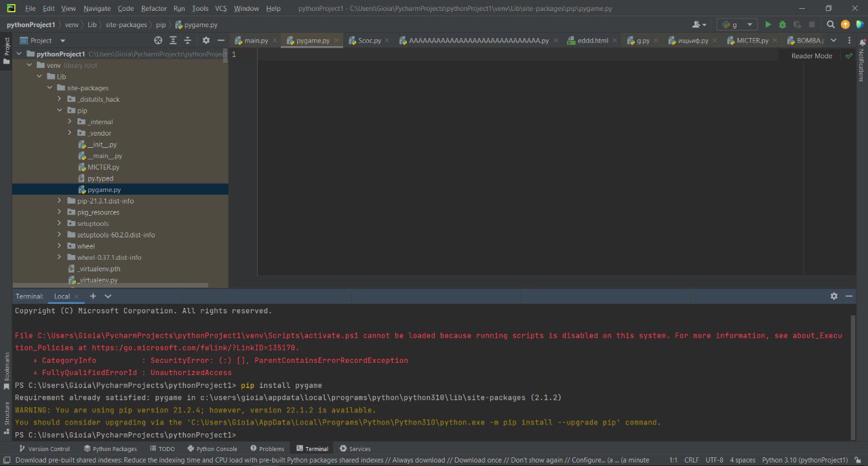Open the Refactor menu
This screenshot has width=868, height=466.
[154, 9]
